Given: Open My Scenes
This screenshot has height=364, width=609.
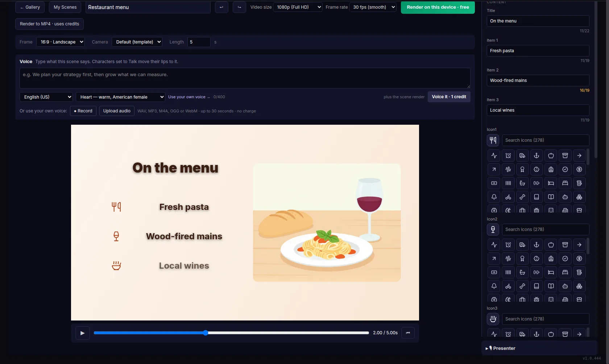Looking at the screenshot, I should click(x=65, y=7).
